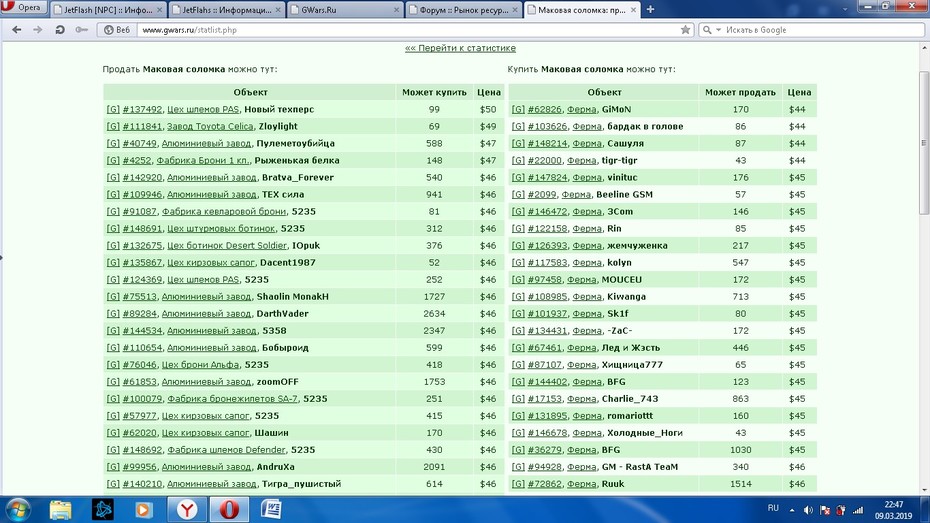Click Фабрика Брони 1 кл. link

pyautogui.click(x=202, y=160)
